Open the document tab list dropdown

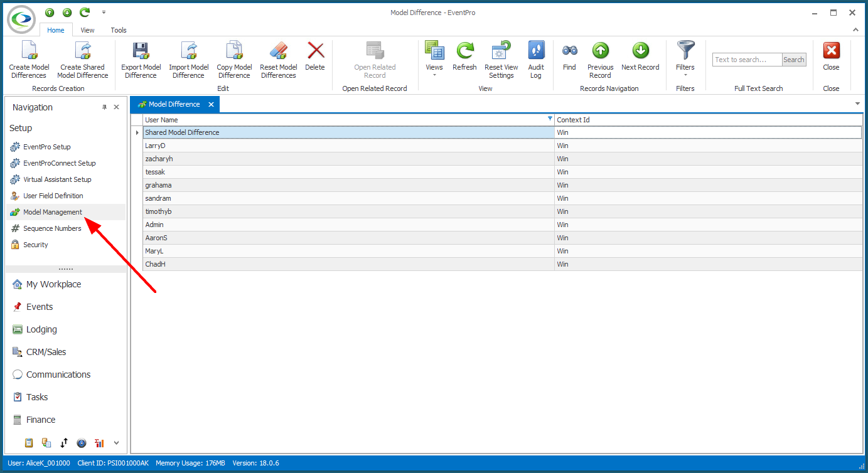coord(857,104)
